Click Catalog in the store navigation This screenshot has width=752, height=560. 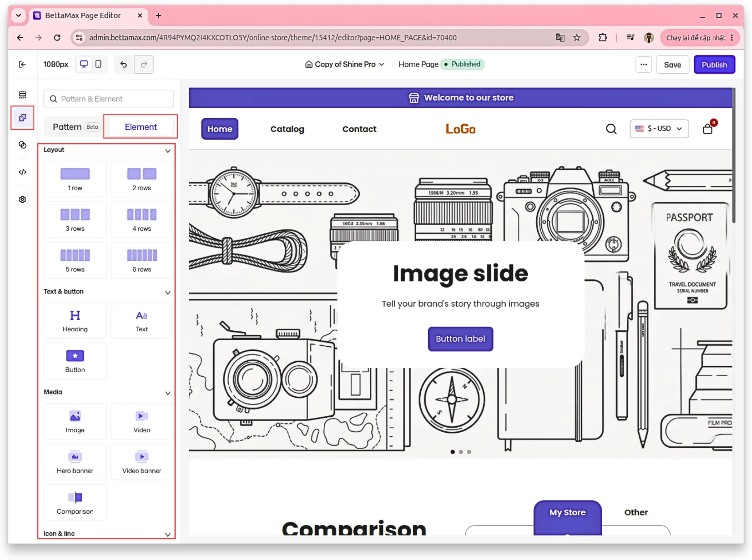click(287, 129)
